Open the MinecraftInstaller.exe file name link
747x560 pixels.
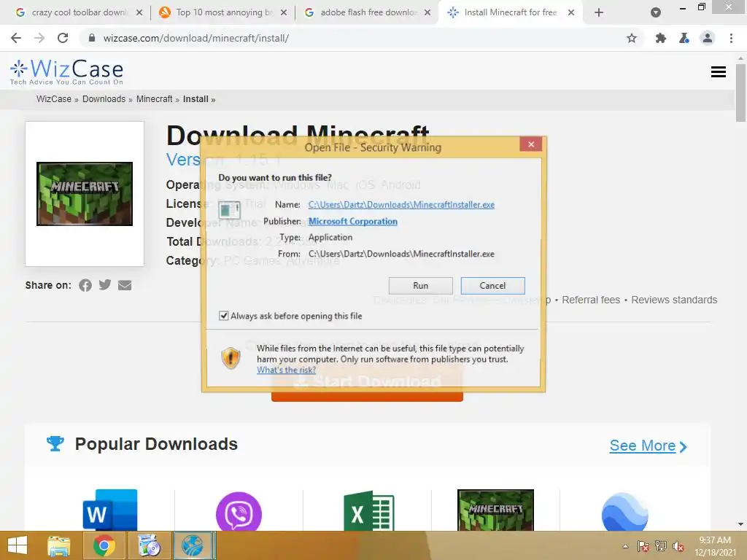(401, 205)
